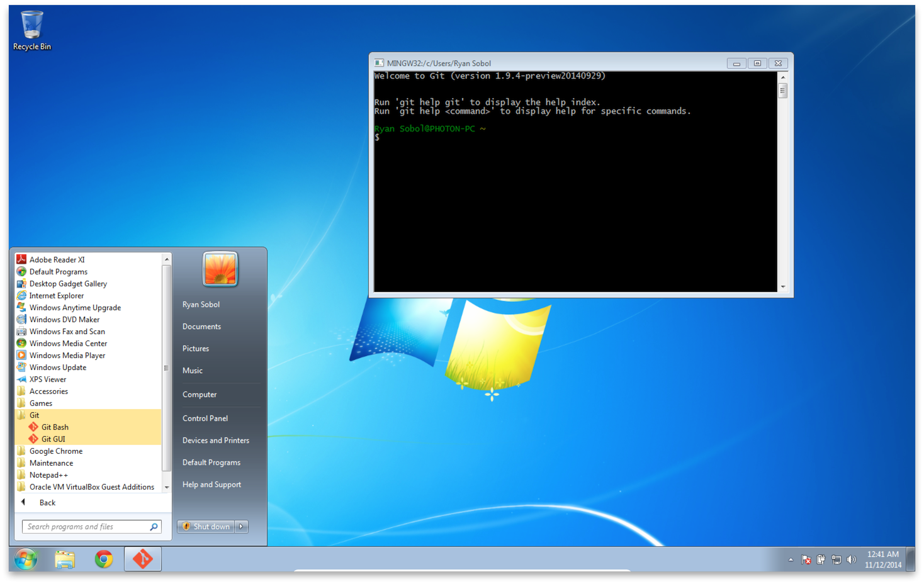Click the network icon in system tray
Screen dimensions: 924x584
pyautogui.click(x=837, y=559)
